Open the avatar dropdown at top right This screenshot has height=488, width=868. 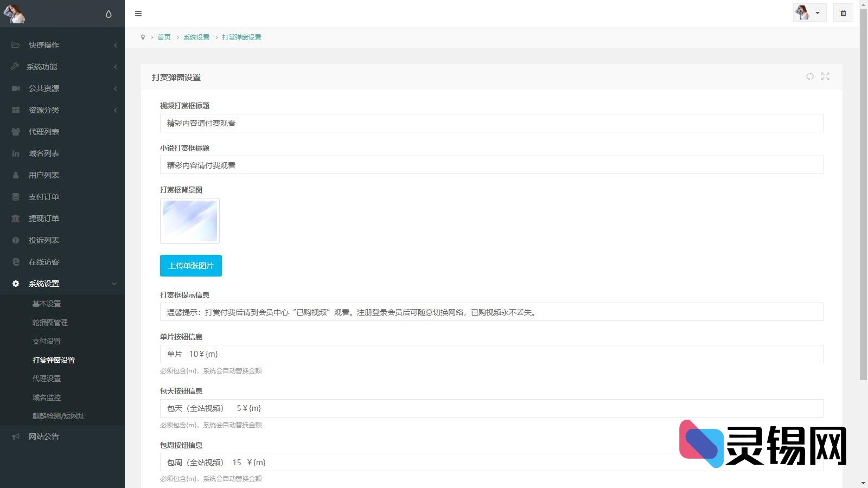pos(809,12)
